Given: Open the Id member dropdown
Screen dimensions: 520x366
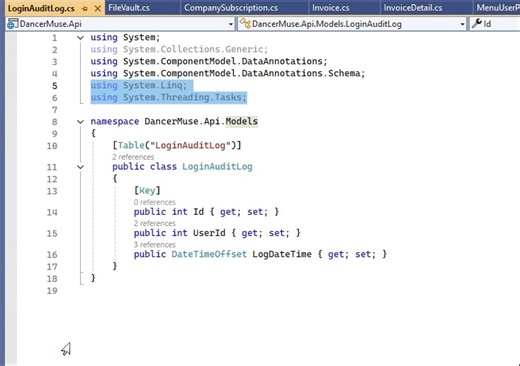Looking at the screenshot, I should pyautogui.click(x=495, y=24).
